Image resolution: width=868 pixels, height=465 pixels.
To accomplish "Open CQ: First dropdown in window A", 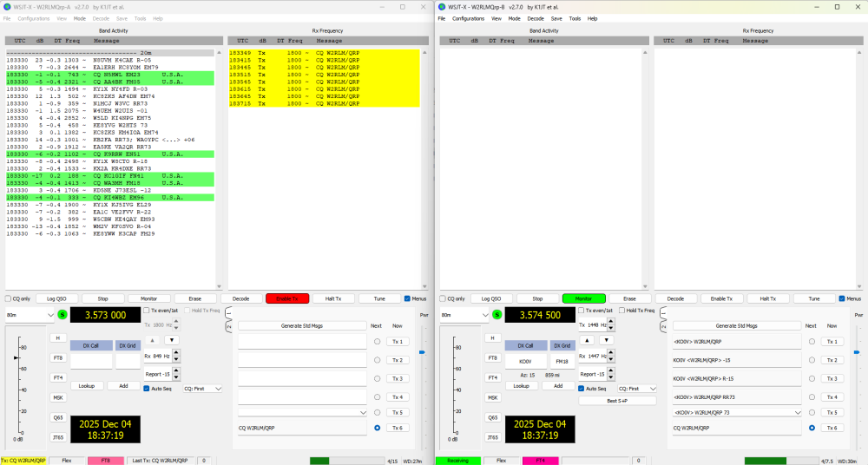I will coord(202,389).
